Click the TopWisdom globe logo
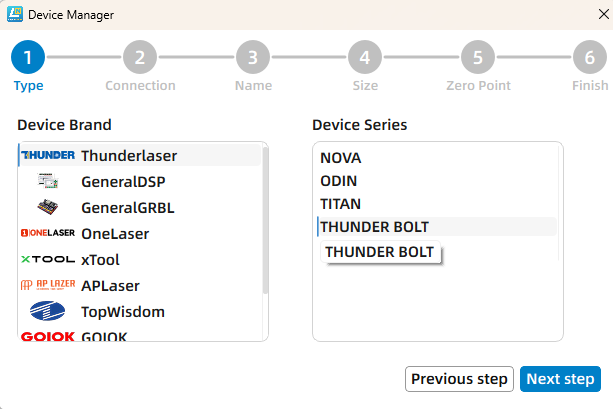Viewport: 613px width, 409px height. (47, 312)
